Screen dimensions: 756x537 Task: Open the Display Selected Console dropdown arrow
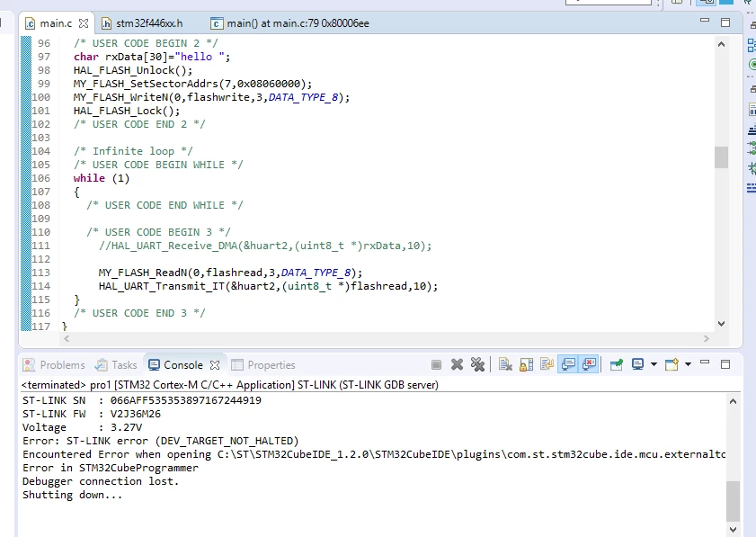coord(654,364)
